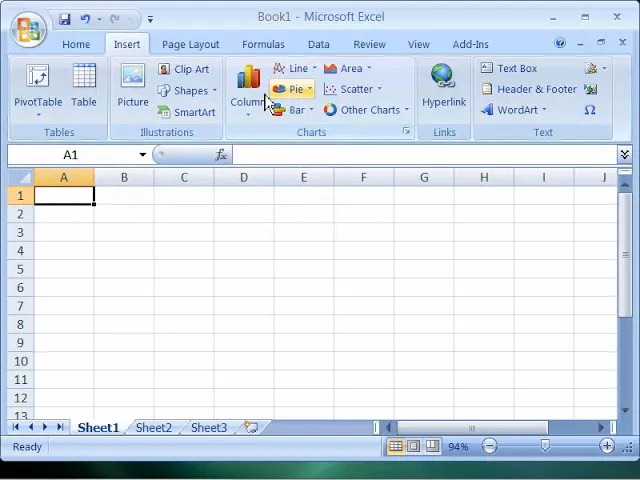This screenshot has height=480, width=640.
Task: Zoom in with the plus button
Action: (x=607, y=446)
